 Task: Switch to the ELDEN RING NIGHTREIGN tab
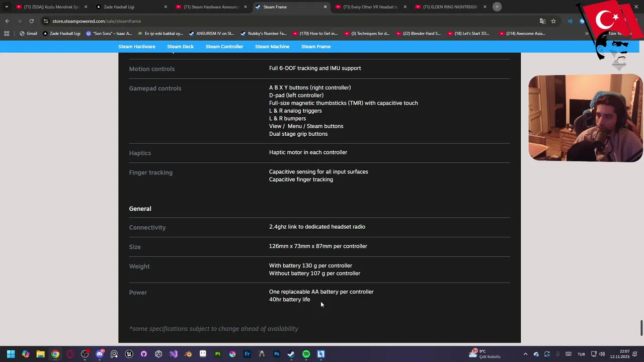tap(450, 7)
